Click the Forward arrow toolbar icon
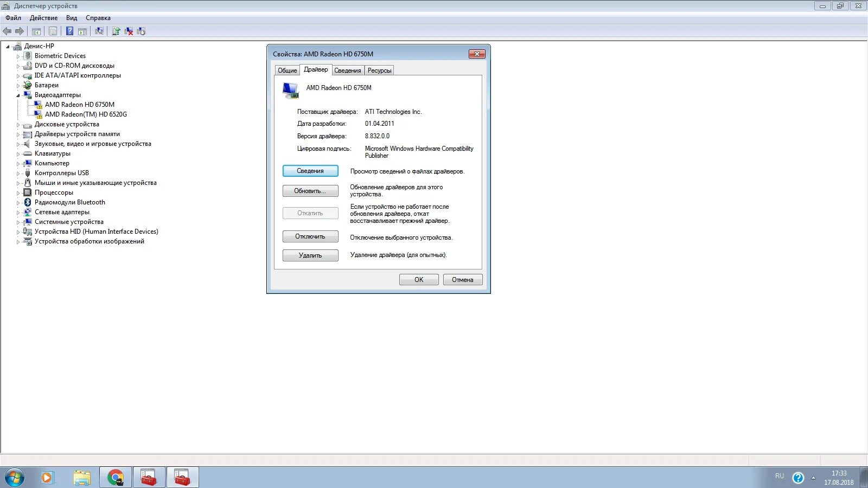 click(x=20, y=31)
